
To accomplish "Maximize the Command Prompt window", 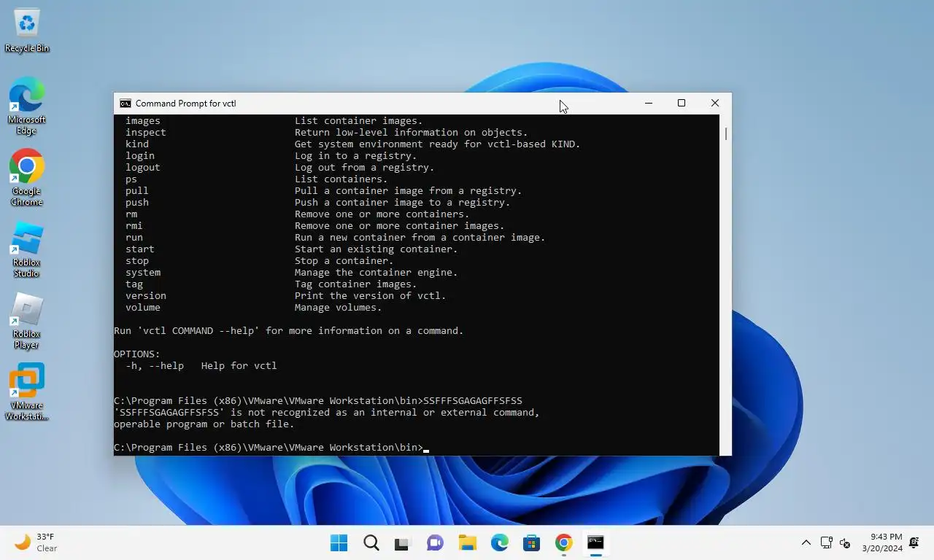I will pyautogui.click(x=682, y=104).
